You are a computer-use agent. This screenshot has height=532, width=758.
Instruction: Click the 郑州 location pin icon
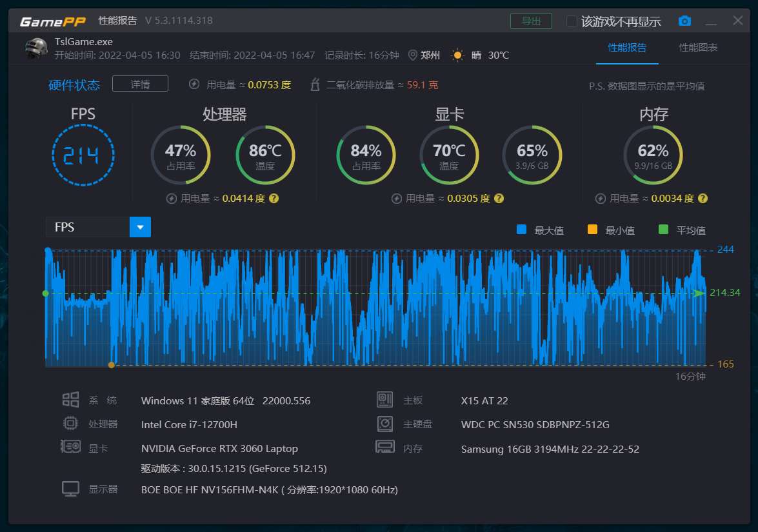(413, 55)
